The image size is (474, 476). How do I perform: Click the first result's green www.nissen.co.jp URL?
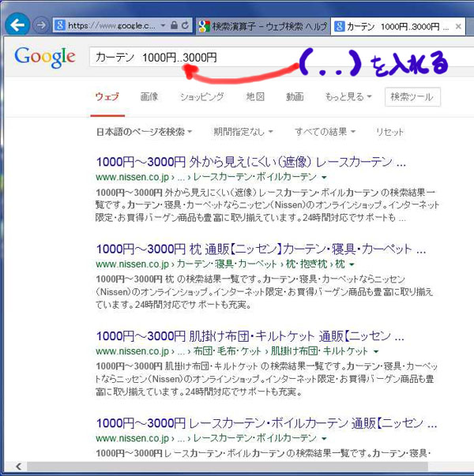click(133, 178)
